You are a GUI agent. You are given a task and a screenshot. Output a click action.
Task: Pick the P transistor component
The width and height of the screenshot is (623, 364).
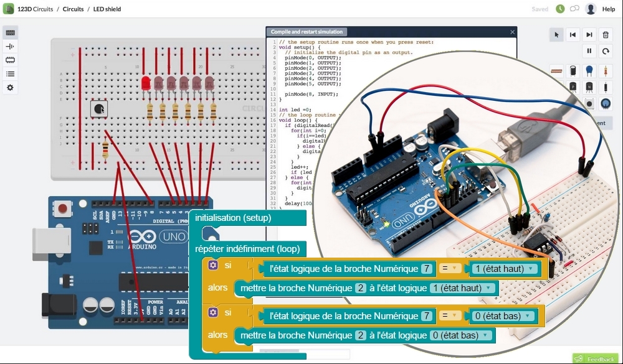[573, 87]
